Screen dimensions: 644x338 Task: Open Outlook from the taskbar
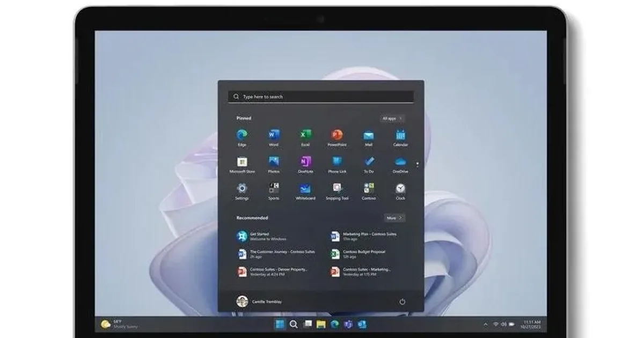(362, 324)
